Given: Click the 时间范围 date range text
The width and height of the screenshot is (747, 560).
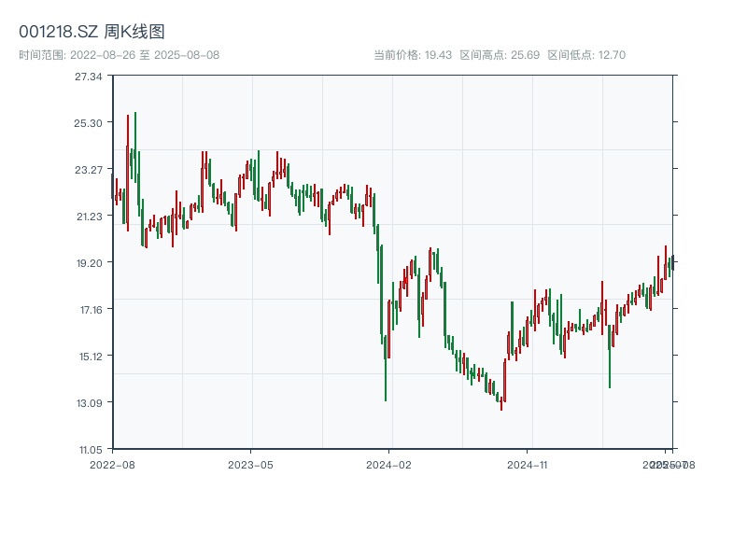Looking at the screenshot, I should pyautogui.click(x=119, y=55).
